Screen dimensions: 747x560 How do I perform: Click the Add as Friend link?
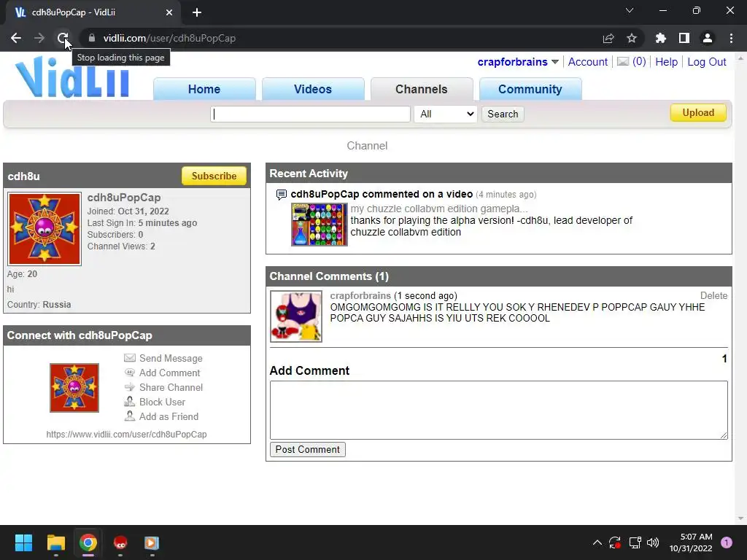[x=169, y=416]
